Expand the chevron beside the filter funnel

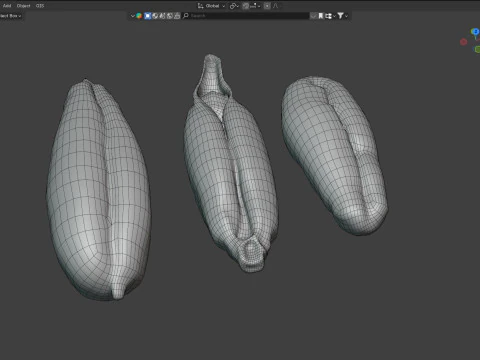(x=347, y=16)
